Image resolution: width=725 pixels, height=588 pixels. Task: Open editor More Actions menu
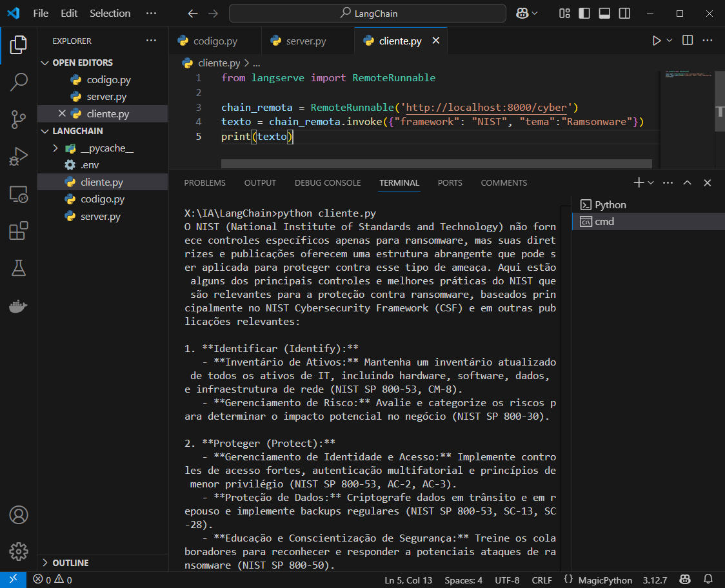tap(708, 41)
